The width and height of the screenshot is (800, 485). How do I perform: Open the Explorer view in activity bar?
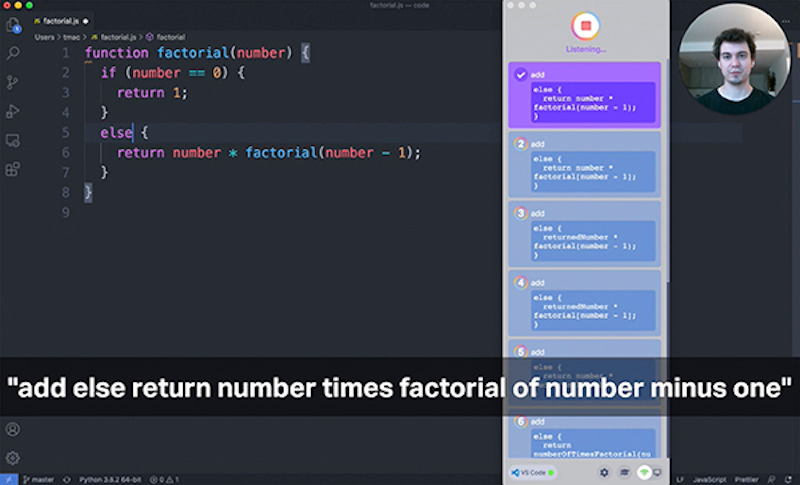click(x=13, y=25)
